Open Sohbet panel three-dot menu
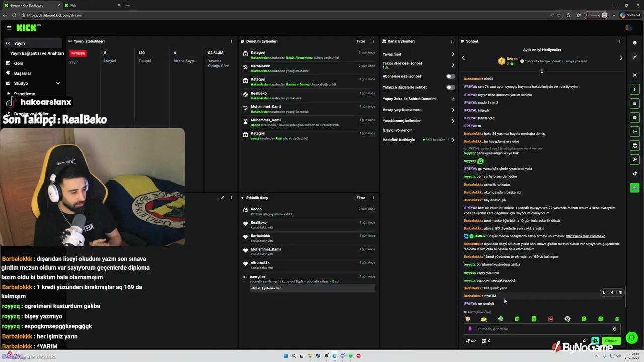Viewport: 644px width, 362px height. (620, 41)
